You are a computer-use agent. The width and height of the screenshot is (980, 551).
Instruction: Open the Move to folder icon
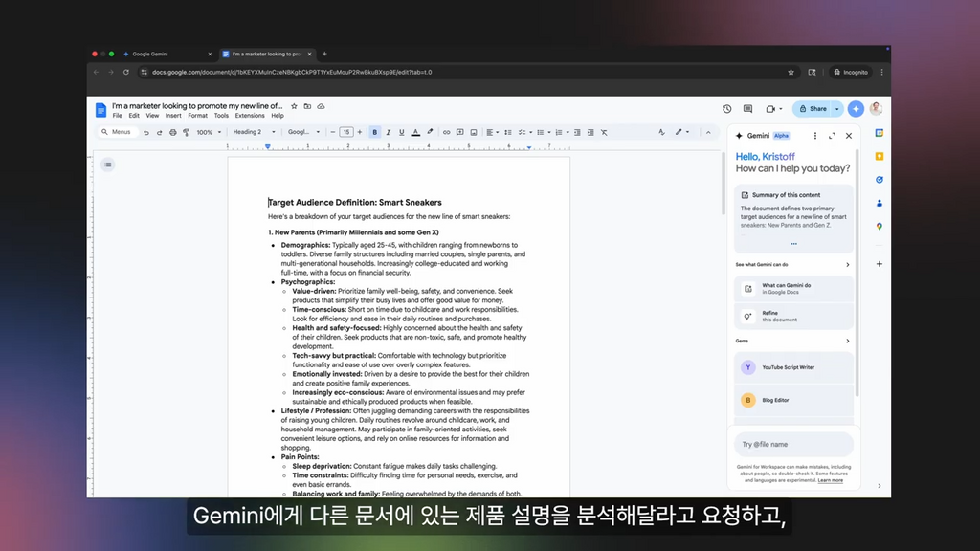307,106
